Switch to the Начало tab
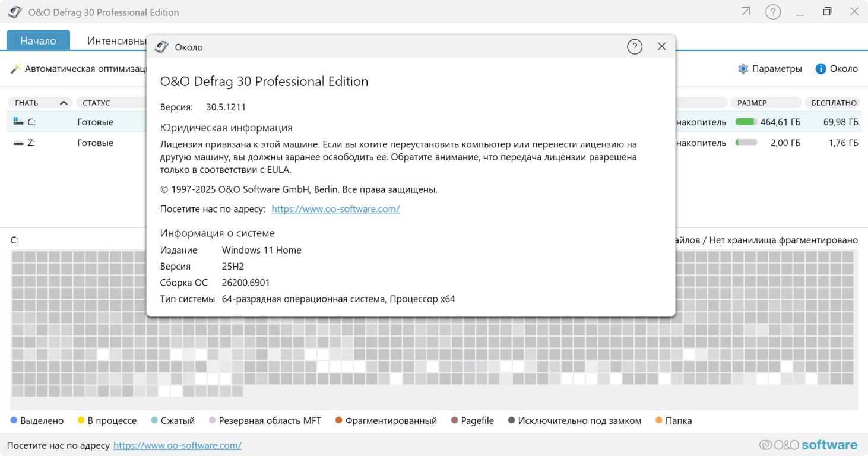The height and width of the screenshot is (456, 868). click(38, 40)
